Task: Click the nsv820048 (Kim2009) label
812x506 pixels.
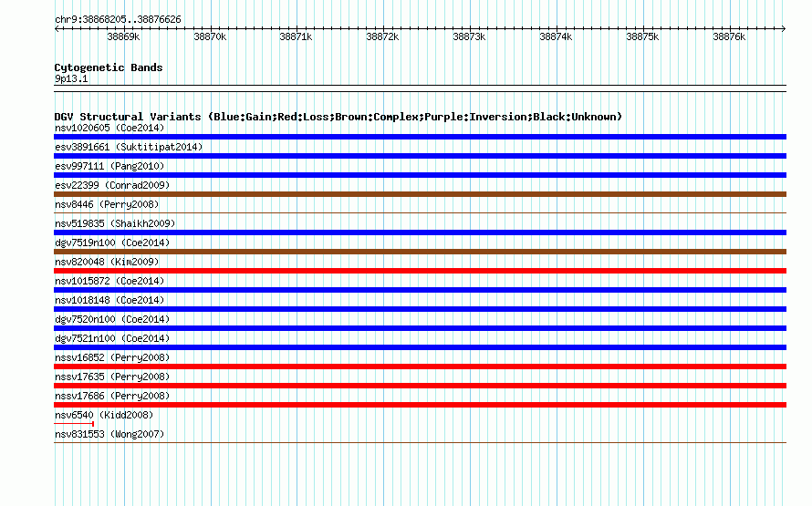Action: point(107,262)
